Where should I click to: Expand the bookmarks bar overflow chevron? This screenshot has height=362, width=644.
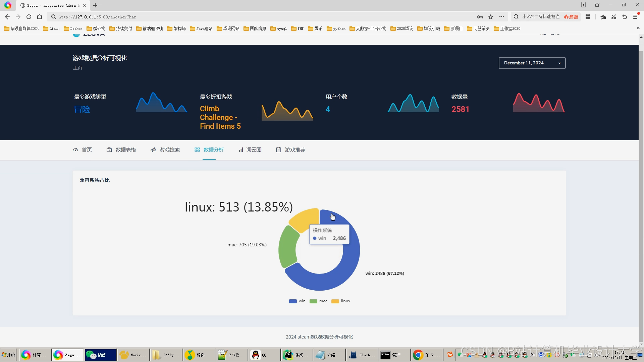click(x=638, y=28)
